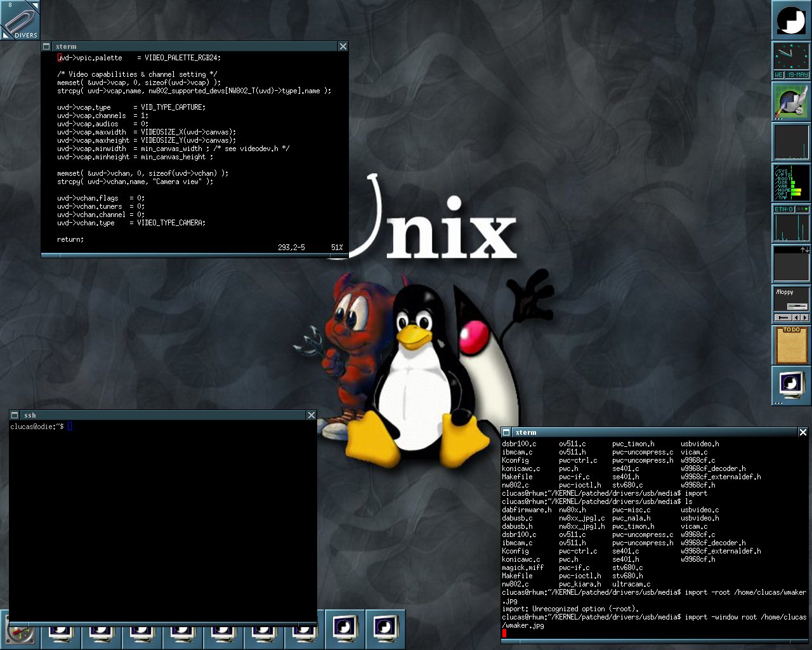812x650 pixels.
Task: Miniaturize the file-listing xterm window
Action: (506, 432)
